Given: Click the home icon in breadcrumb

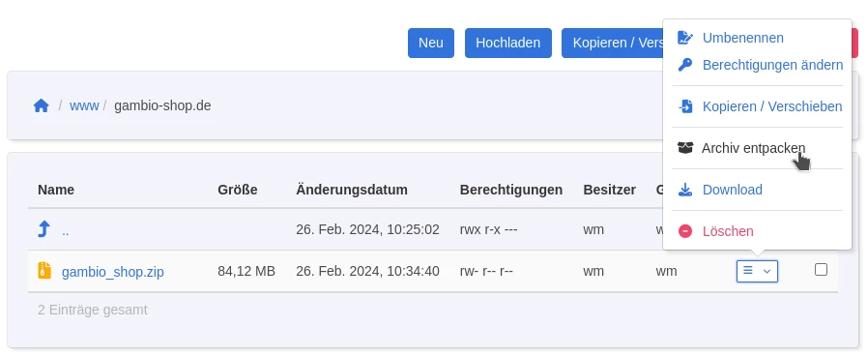Looking at the screenshot, I should coord(41,105).
